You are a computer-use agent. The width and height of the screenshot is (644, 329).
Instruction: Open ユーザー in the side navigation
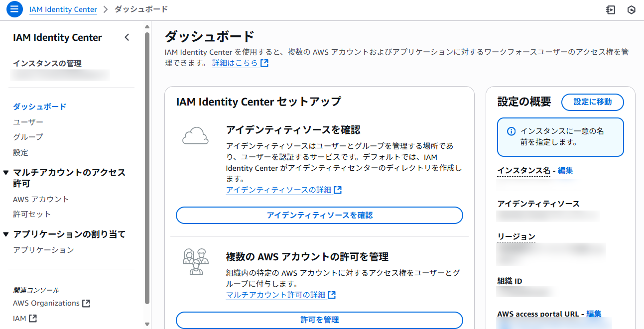tap(28, 122)
